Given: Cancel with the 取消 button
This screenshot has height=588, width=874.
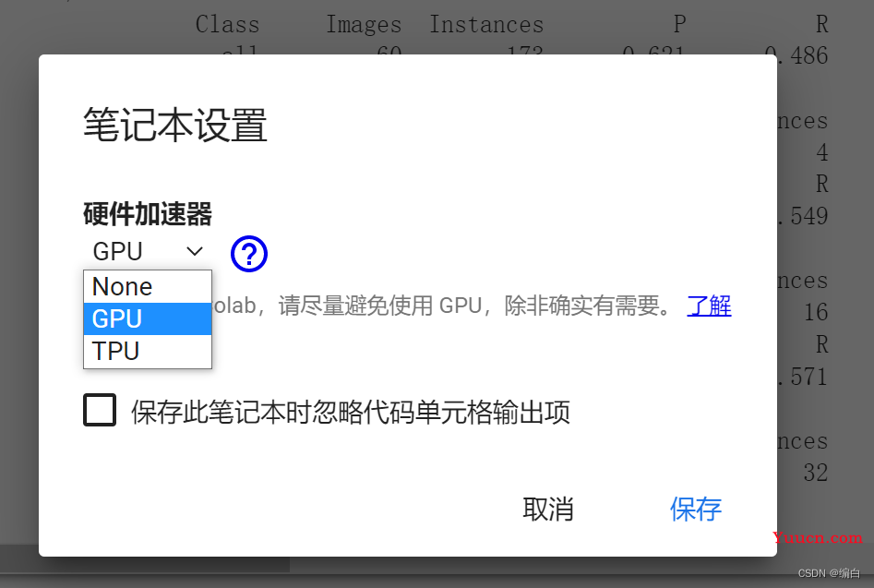Looking at the screenshot, I should [x=548, y=509].
